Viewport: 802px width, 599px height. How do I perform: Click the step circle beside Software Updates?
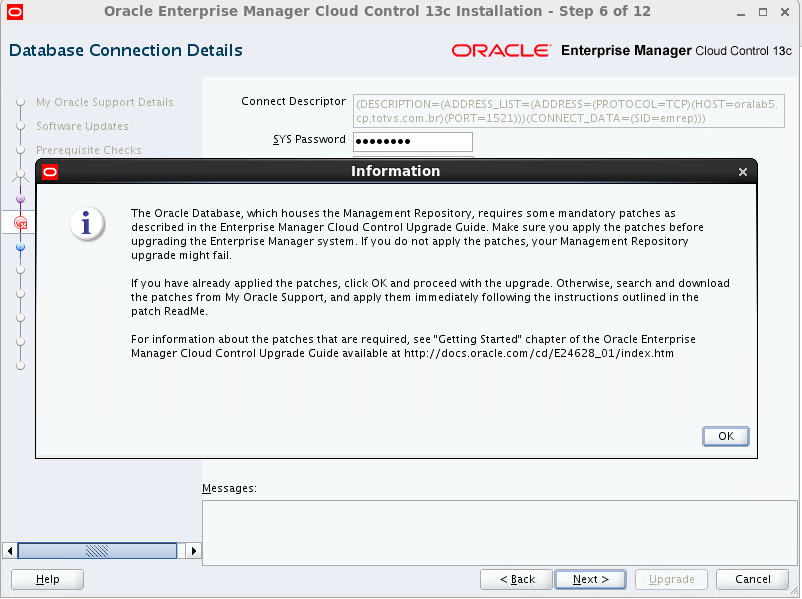[20, 126]
